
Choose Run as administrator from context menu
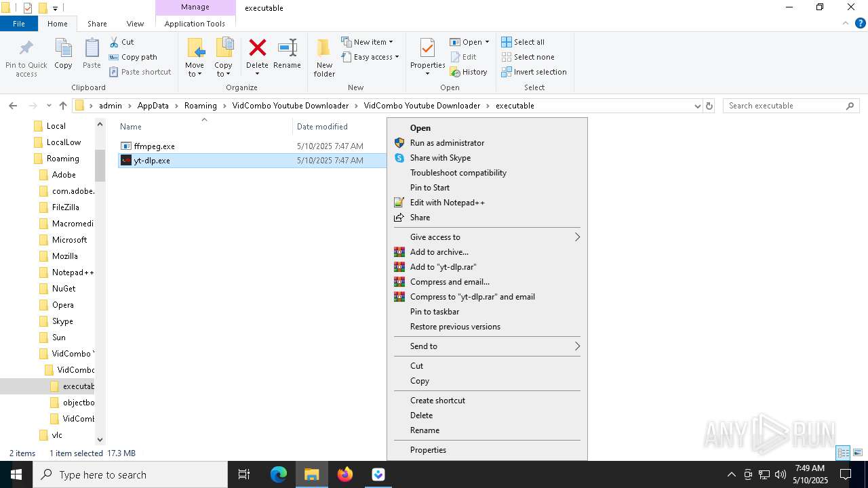(447, 143)
